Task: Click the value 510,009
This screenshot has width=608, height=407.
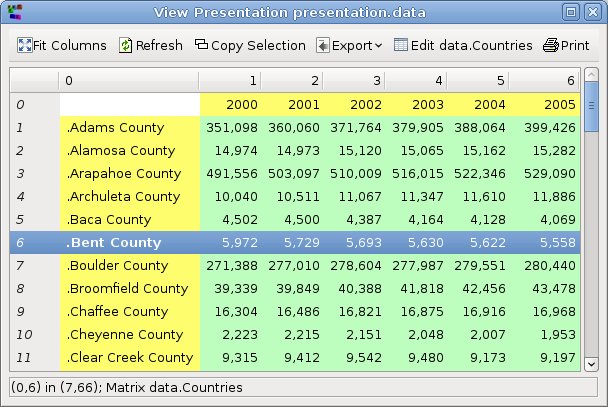Action: coord(356,173)
